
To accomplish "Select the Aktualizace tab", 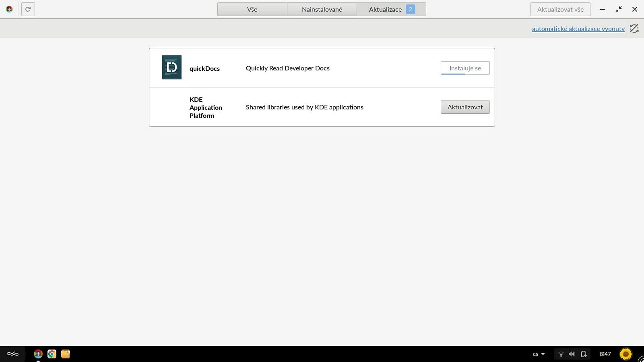I will coord(391,9).
